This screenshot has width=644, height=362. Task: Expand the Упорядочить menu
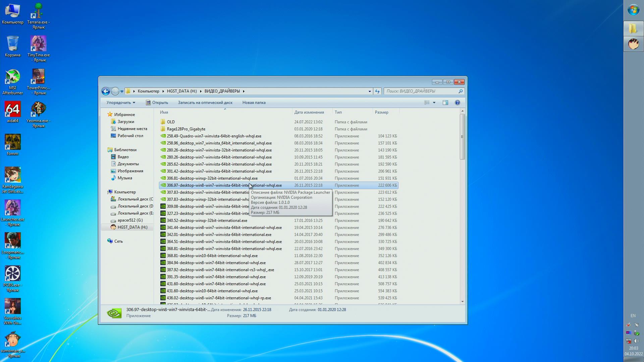pyautogui.click(x=121, y=103)
